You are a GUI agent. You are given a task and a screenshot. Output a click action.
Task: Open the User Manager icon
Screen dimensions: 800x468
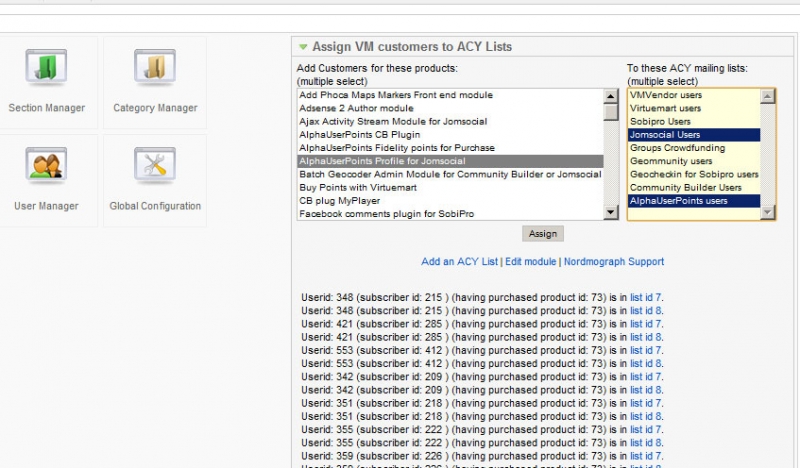46,164
